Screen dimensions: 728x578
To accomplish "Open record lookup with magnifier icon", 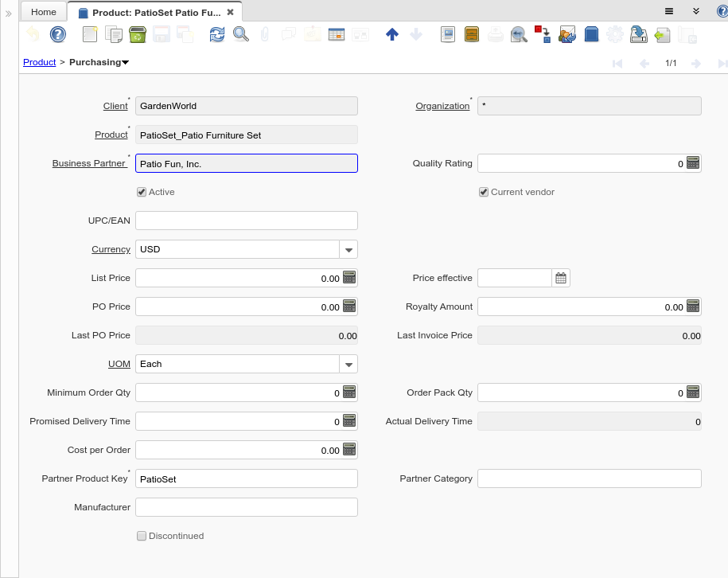I will tap(240, 34).
